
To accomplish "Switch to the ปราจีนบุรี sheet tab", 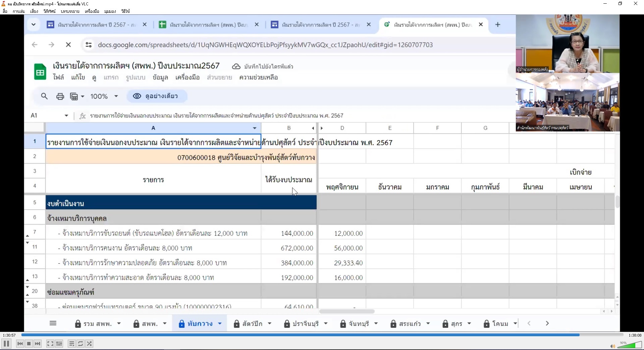I will (x=305, y=324).
